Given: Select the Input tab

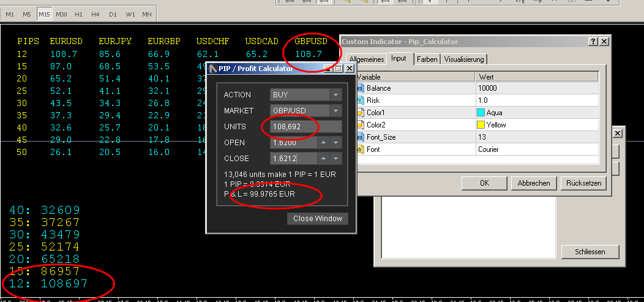Looking at the screenshot, I should (x=399, y=58).
